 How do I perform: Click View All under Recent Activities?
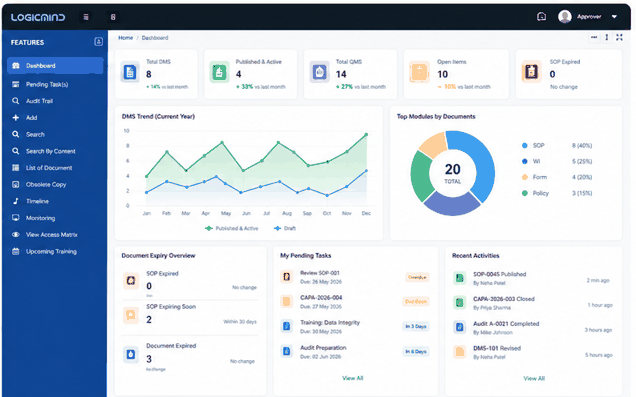(x=534, y=378)
